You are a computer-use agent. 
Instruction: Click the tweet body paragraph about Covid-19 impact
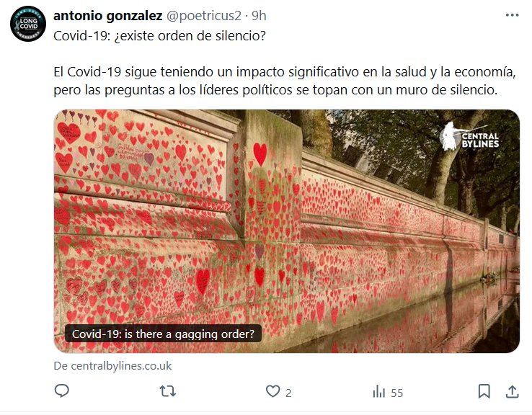285,81
